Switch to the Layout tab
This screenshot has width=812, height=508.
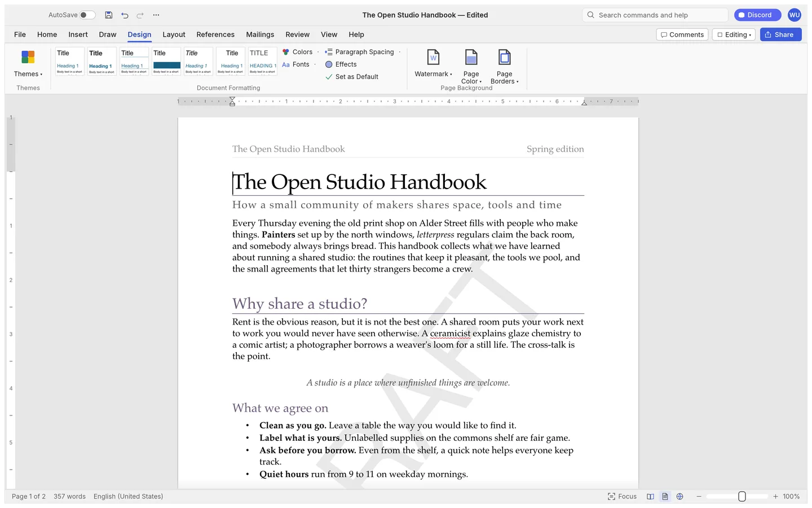pyautogui.click(x=174, y=34)
